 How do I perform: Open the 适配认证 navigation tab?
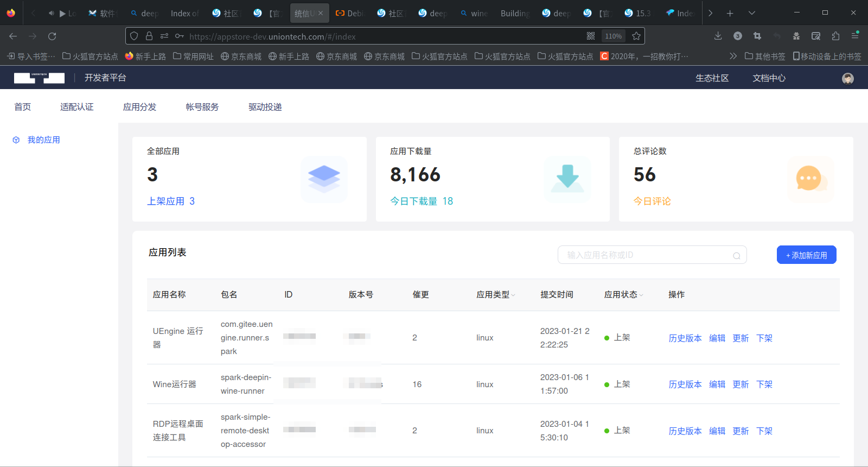pyautogui.click(x=76, y=107)
